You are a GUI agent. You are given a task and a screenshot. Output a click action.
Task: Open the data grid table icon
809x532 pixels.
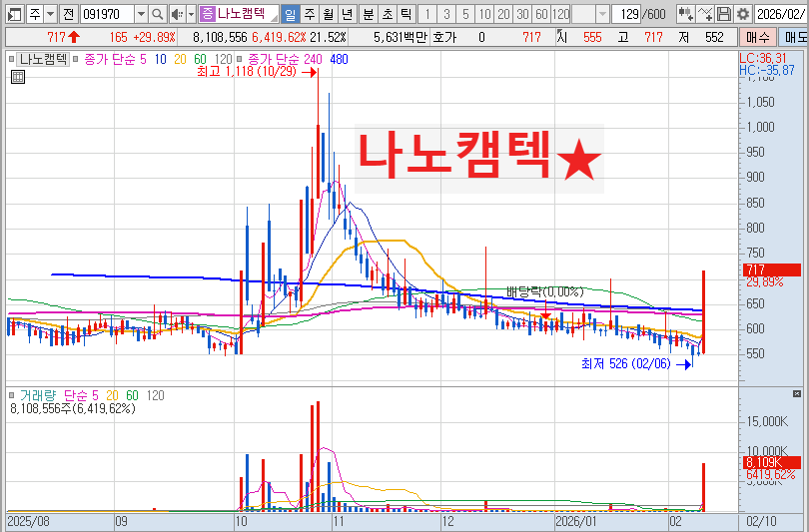pos(18,77)
